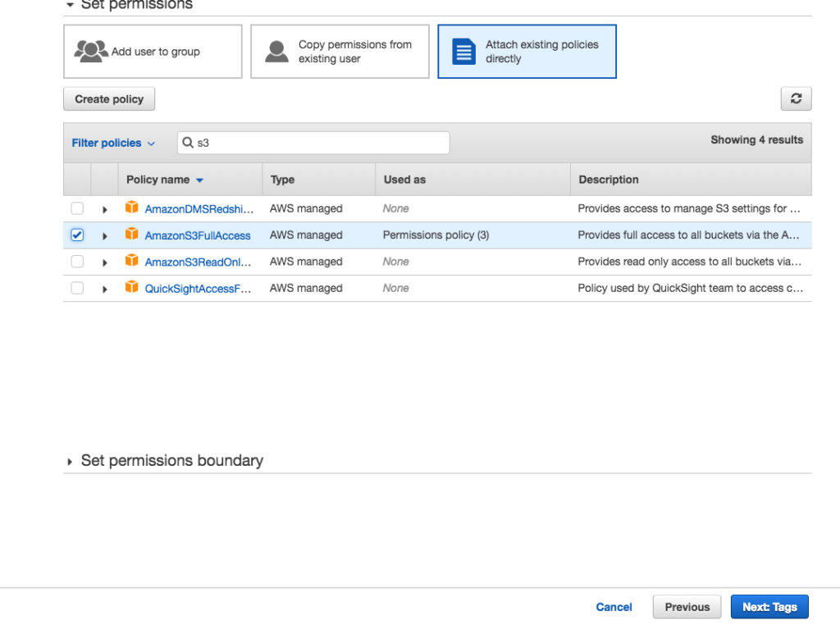Check the AmazonS3ReadOnly policy checkbox
The width and height of the screenshot is (840, 625).
tap(77, 262)
